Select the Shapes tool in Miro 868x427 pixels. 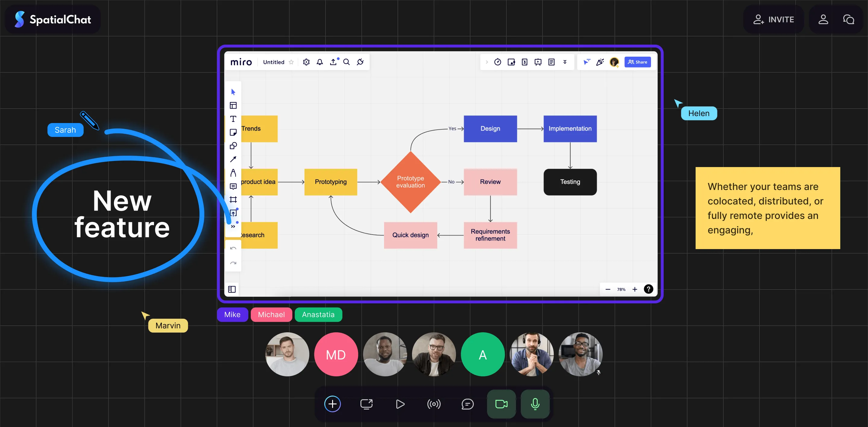coord(233,146)
